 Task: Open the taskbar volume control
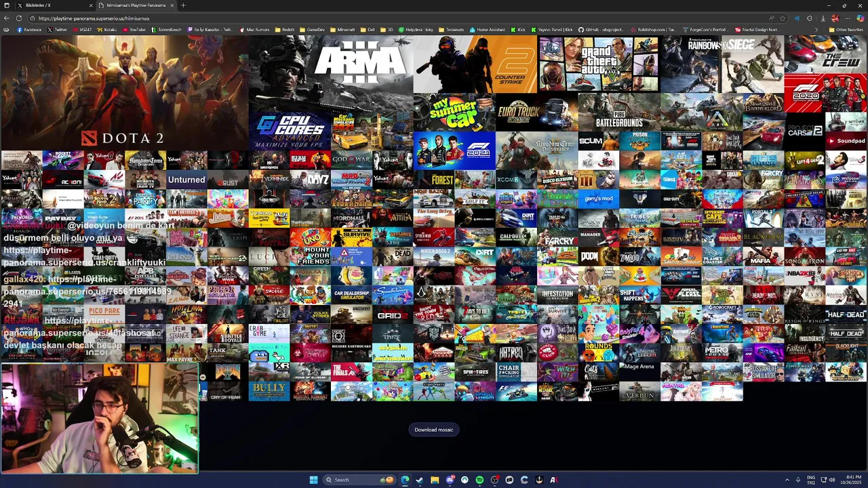831,480
